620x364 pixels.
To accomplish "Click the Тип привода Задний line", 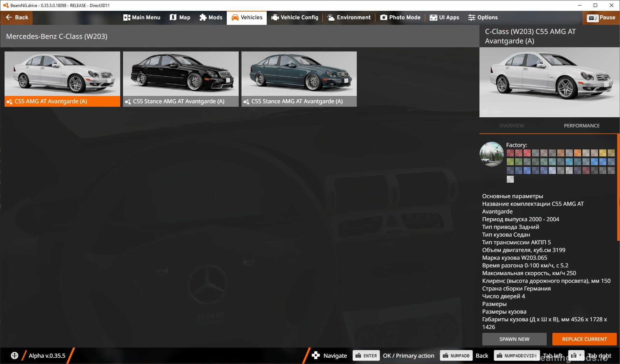I will tap(511, 227).
